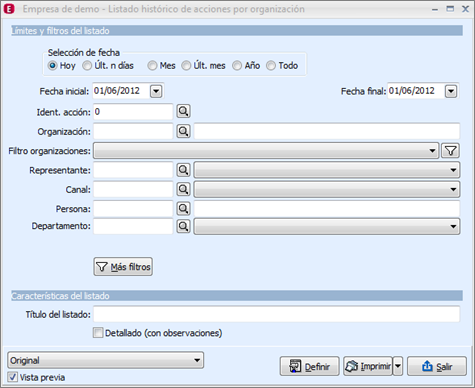Click the Organización name text field
Viewport: 475px width, 388px height.
click(327, 131)
